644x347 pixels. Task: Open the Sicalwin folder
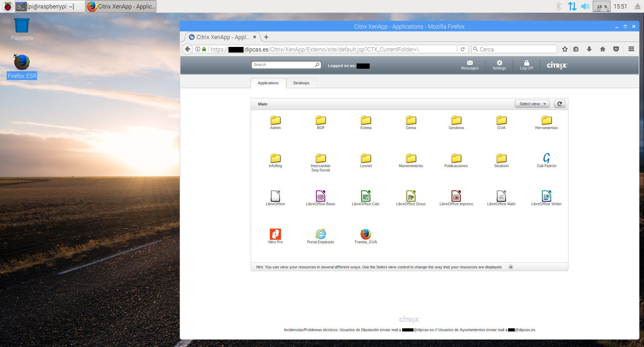(501, 160)
